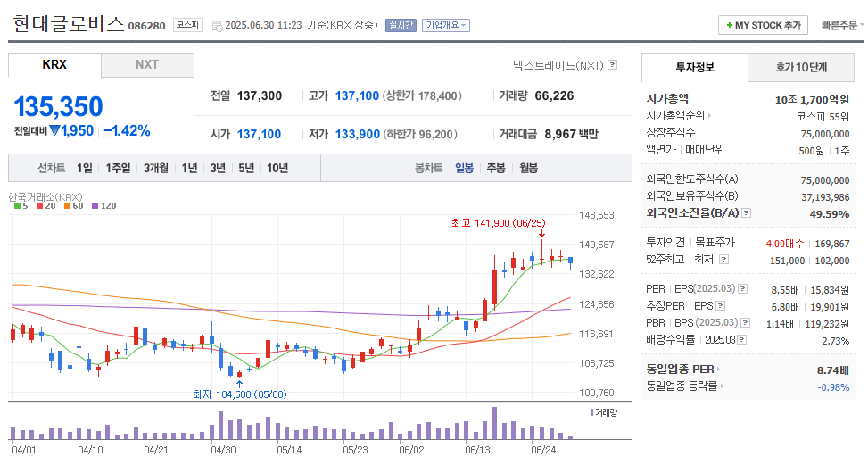Viewport: 868px width, 465px height.
Task: Click the 최저 104,500 (05/08) marker
Action: (240, 394)
